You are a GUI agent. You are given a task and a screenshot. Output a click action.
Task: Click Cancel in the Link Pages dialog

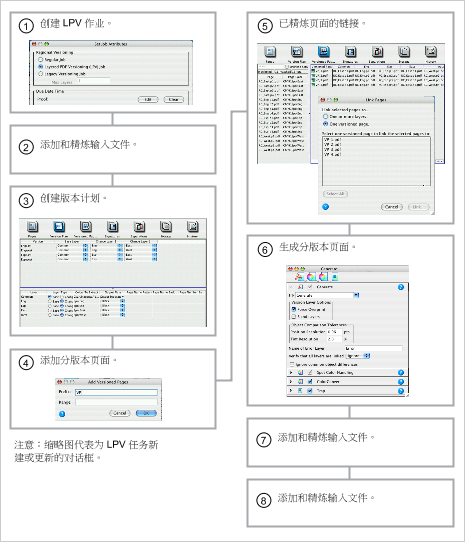click(392, 207)
